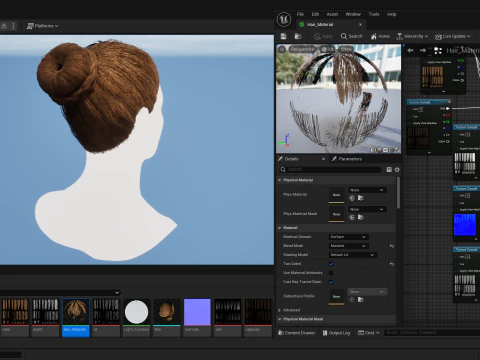Click the left toolbar icon before Platforms
Screen dimensions: 480x360
pyautogui.click(x=4, y=26)
